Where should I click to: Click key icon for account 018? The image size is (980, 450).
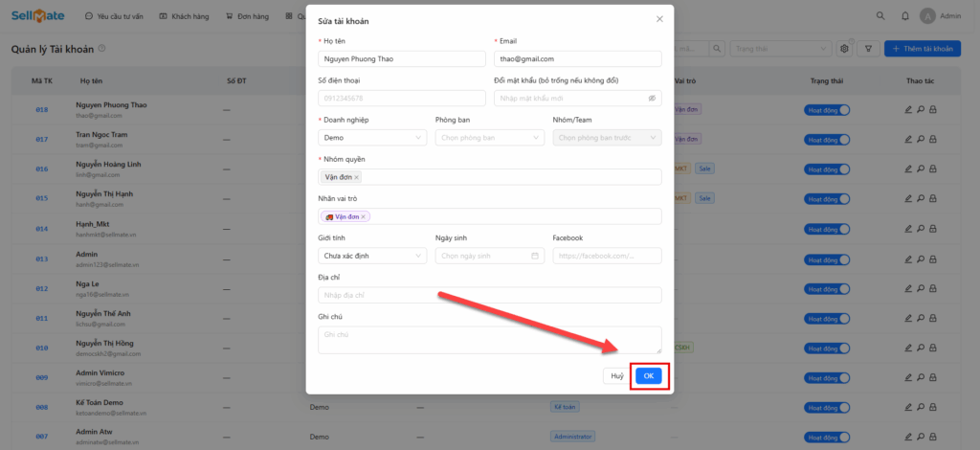(921, 110)
